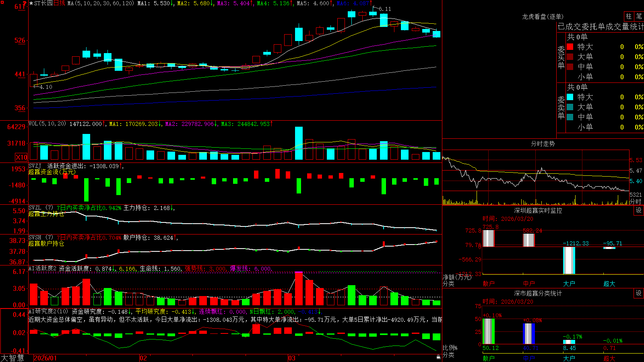Click the 超大 bar valued -95.71

click(x=609, y=248)
